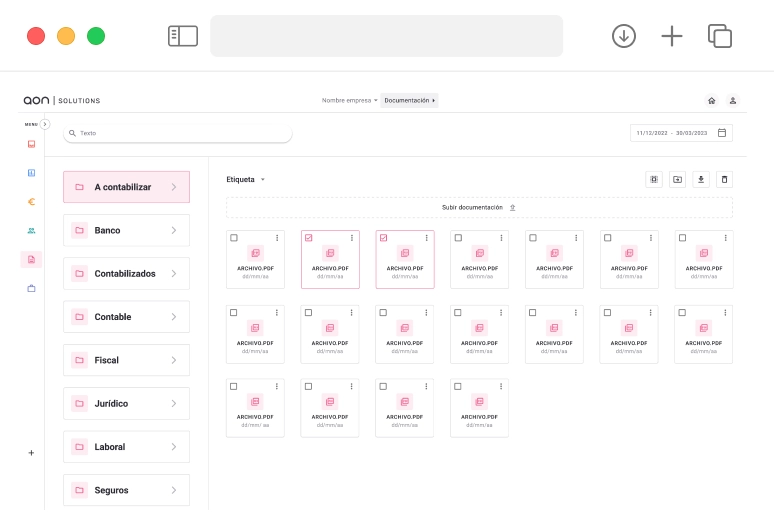Open the Etiqueta dropdown
Image resolution: width=774 pixels, height=528 pixels.
245,180
